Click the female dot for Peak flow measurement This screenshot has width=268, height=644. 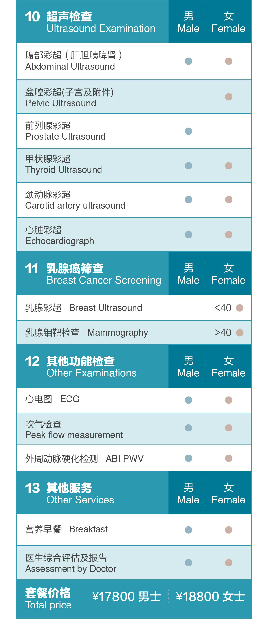[228, 428]
